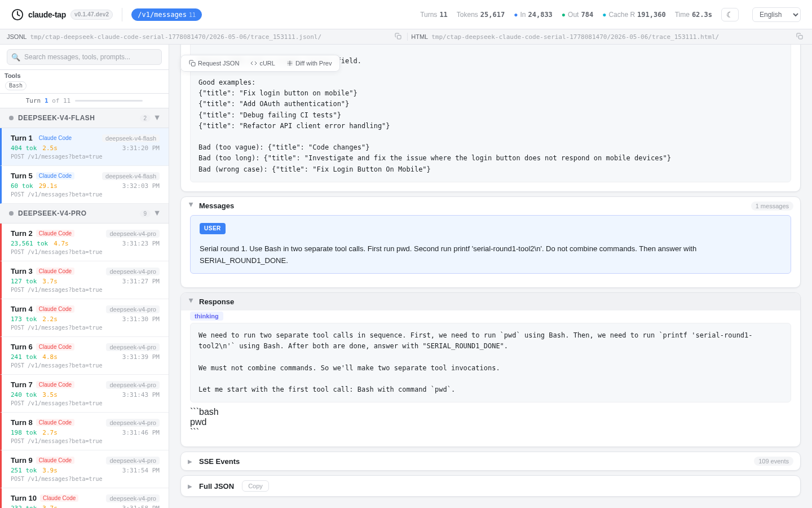The height and width of the screenshot is (508, 812).
Task: Select Turn 1 in the sidebar
Action: [85, 147]
